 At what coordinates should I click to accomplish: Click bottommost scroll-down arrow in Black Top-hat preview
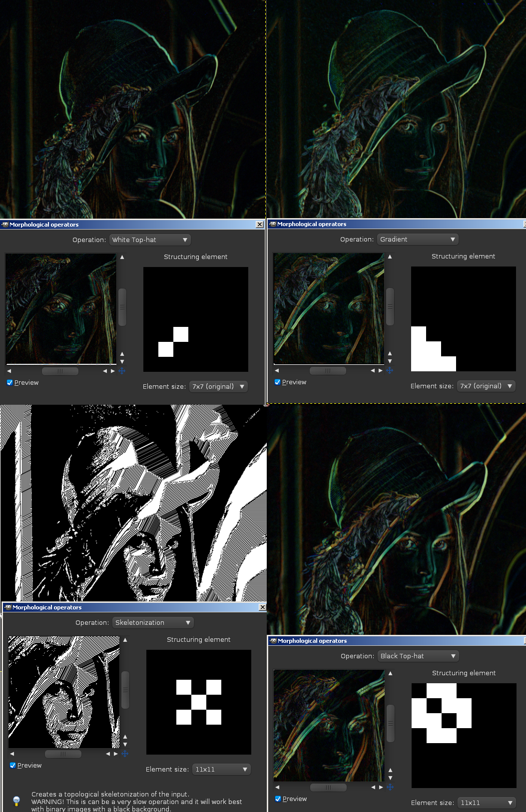(x=390, y=778)
